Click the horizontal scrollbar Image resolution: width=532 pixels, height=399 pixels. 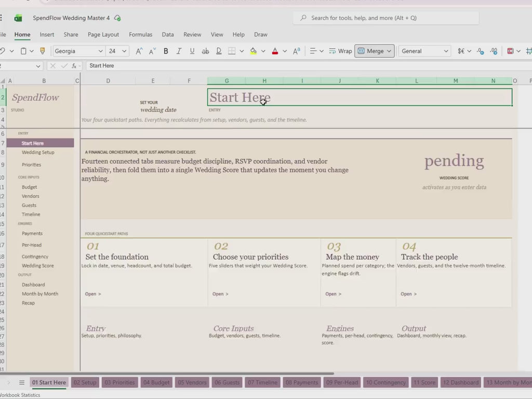[x=167, y=374]
